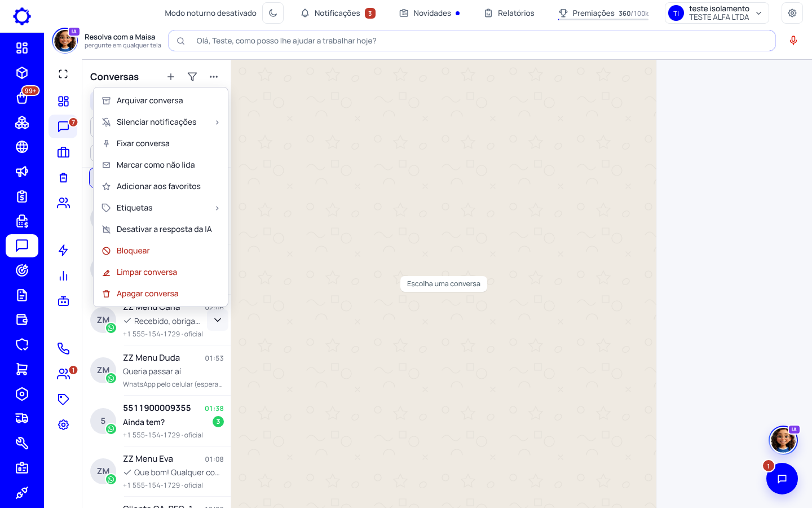Open the cash register icon in blue sidebar
Screen dimensions: 812x508
pos(22,221)
